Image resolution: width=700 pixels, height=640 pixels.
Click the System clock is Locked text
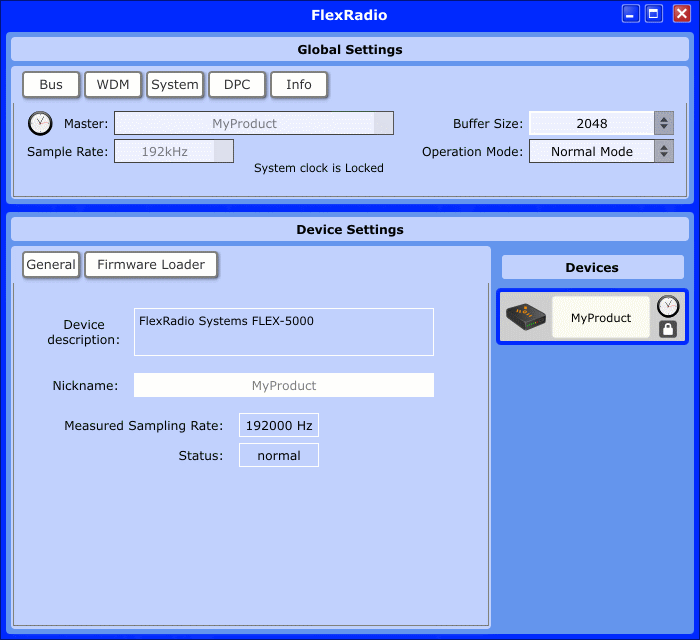tap(319, 168)
